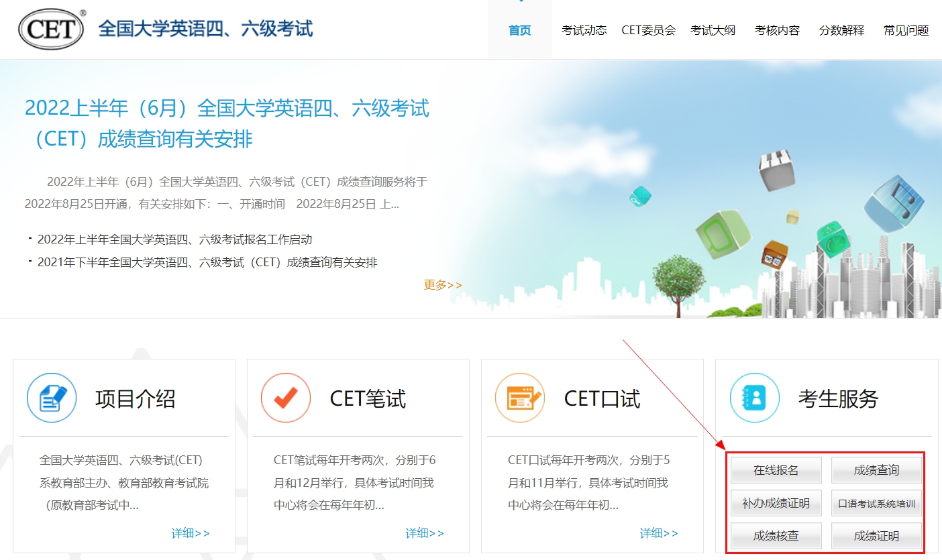
Task: Click the 项目介绍 document icon
Action: 51,397
